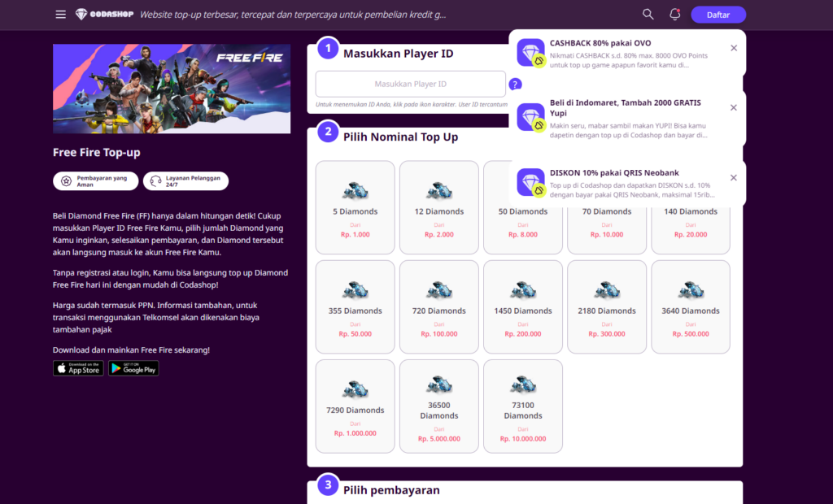This screenshot has height=504, width=833.
Task: Click the diamond icon above 12 Diamonds
Action: pos(439,191)
